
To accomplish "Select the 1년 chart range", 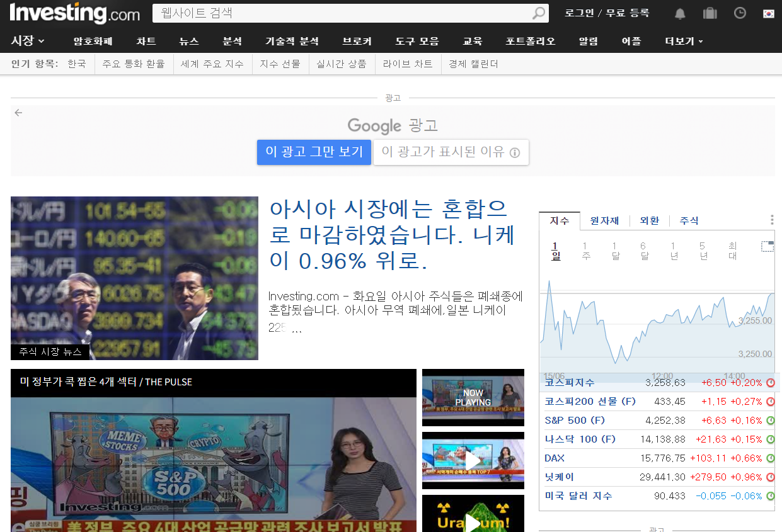I will pos(674,251).
